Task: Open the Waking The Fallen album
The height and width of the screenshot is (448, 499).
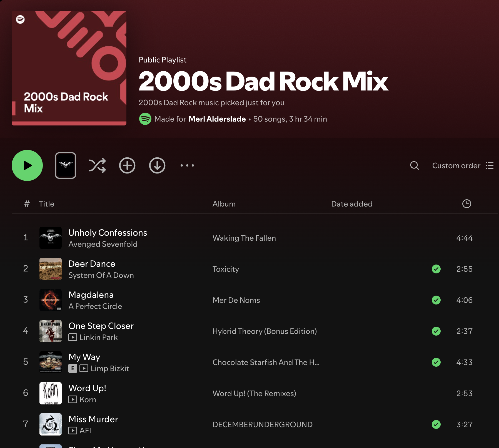Action: [x=244, y=238]
